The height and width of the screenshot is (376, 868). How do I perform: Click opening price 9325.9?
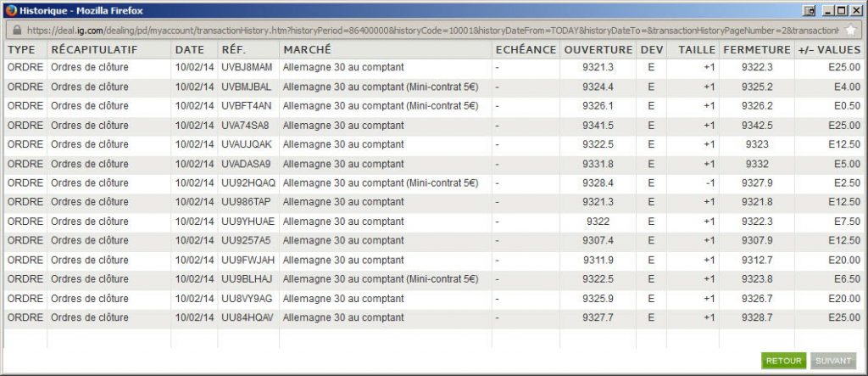click(x=598, y=299)
